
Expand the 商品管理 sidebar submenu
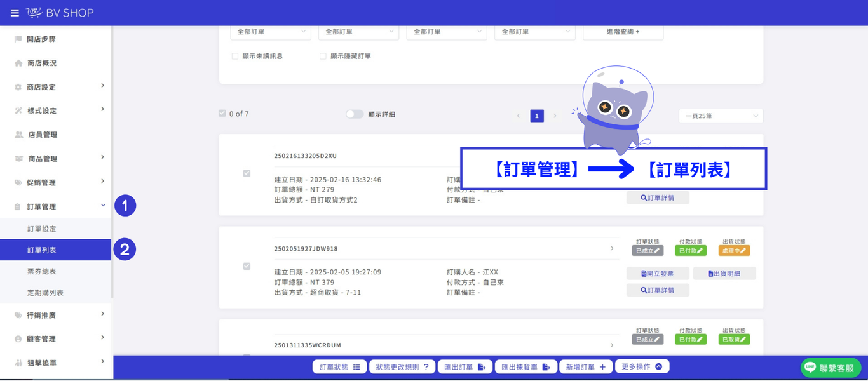tap(103, 158)
